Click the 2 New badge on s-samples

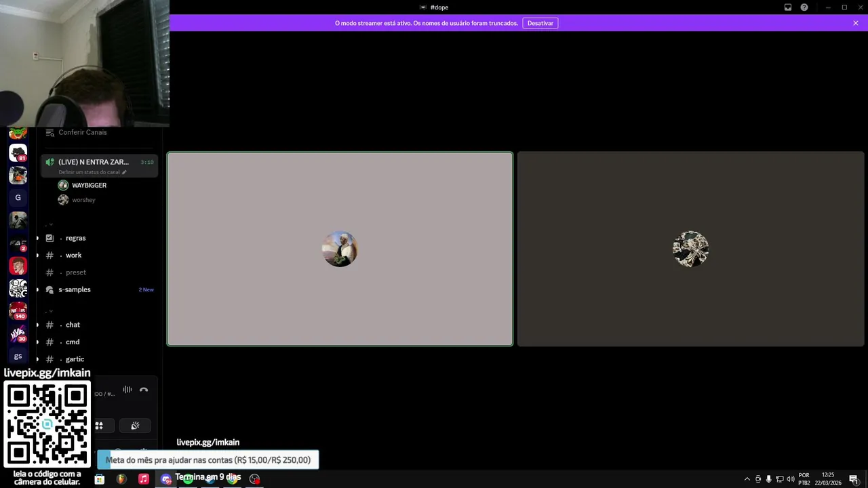coord(146,289)
